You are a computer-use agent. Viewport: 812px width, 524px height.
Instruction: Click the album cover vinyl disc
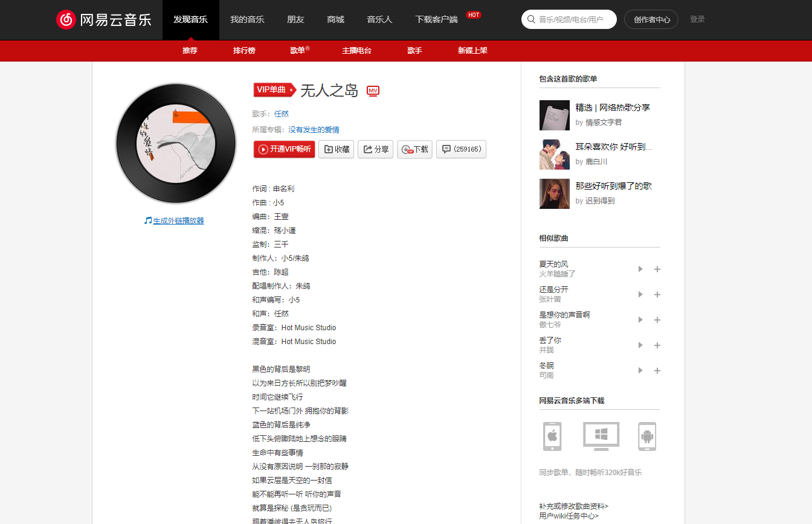pos(176,144)
